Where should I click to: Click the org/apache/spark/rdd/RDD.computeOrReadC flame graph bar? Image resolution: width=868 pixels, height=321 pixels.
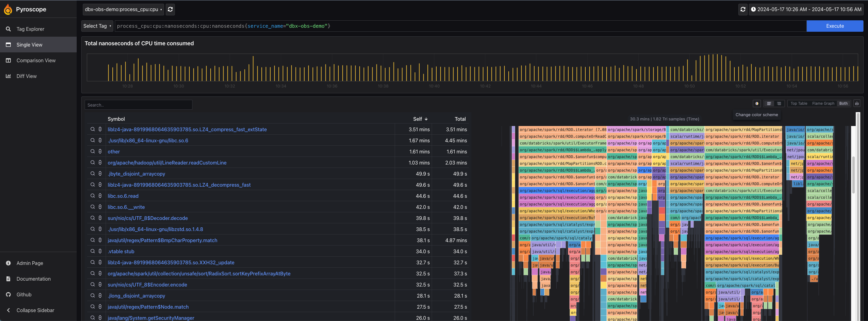point(562,136)
